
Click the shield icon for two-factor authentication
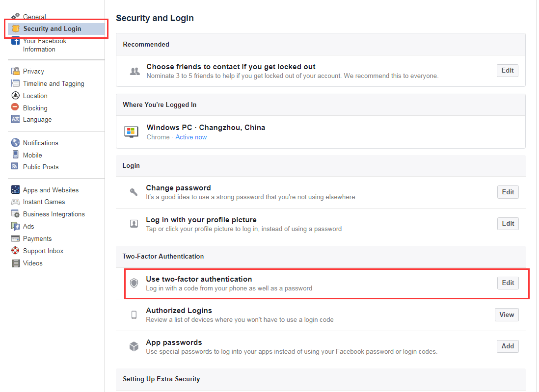tap(134, 283)
